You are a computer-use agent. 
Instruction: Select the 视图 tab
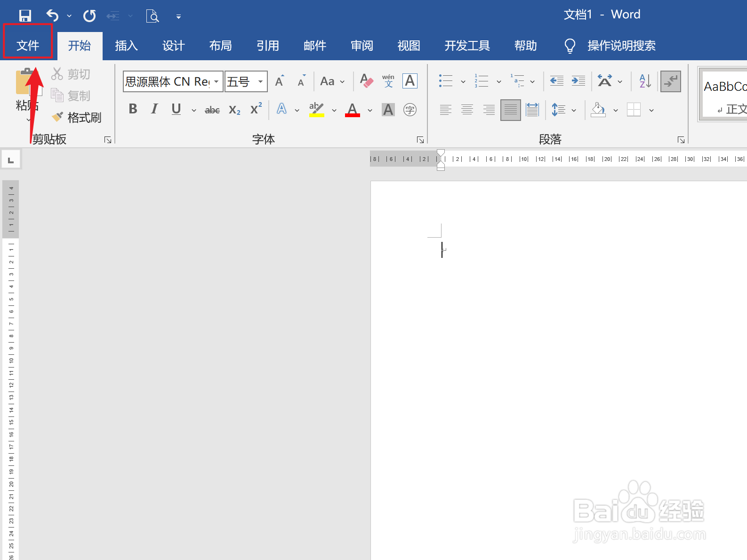point(409,46)
